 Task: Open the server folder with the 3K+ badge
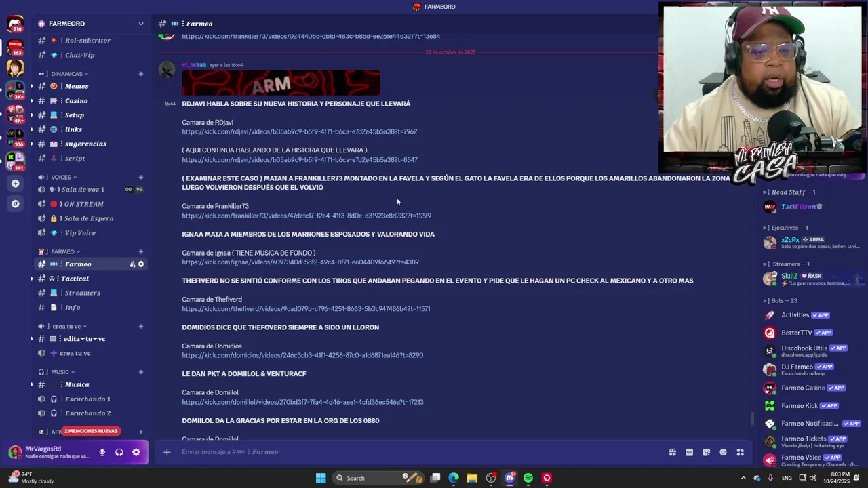15,91
